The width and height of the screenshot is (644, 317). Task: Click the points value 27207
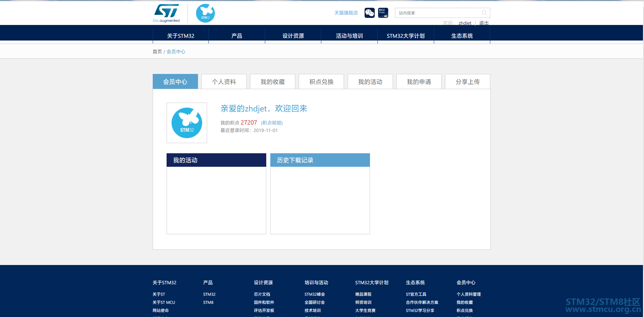(x=249, y=123)
